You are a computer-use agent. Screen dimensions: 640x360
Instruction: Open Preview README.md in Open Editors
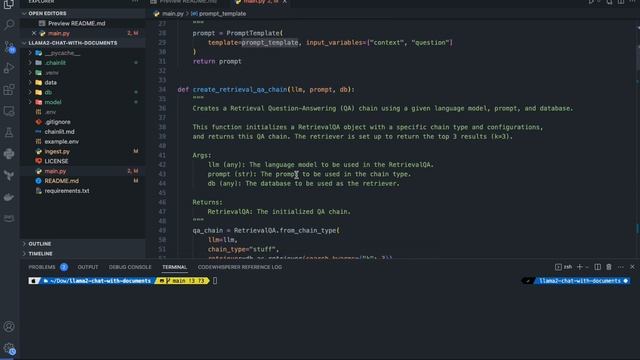(x=76, y=23)
